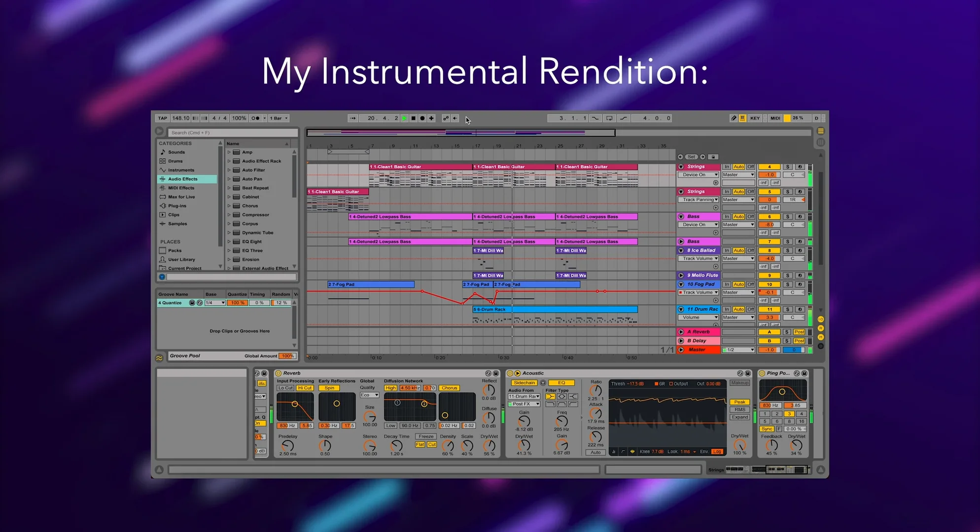The width and height of the screenshot is (980, 532).
Task: Click the Punch-In switch icon
Action: pyautogui.click(x=595, y=118)
